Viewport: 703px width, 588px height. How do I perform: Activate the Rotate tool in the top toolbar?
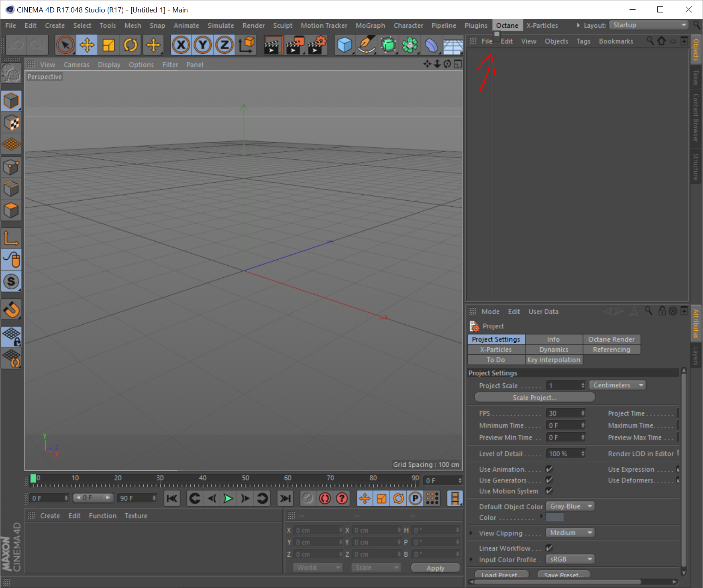coord(130,45)
